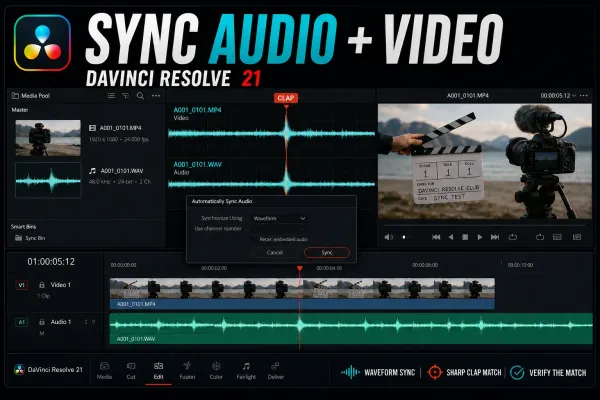Switch to the Fairlight page

(x=246, y=371)
